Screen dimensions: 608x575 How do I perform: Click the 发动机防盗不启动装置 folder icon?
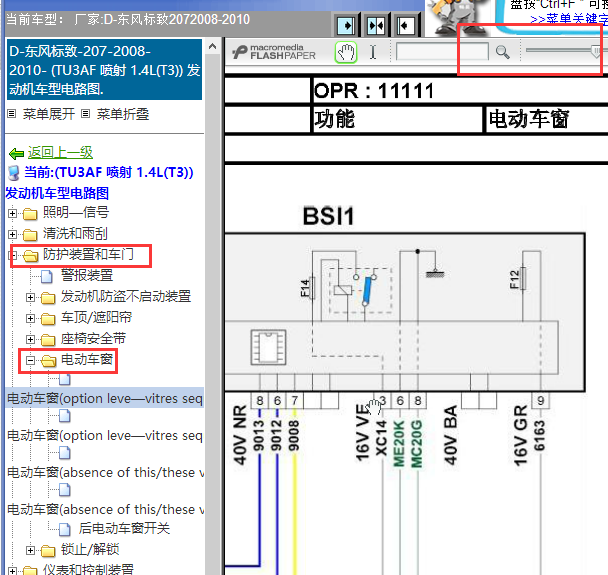[48, 298]
